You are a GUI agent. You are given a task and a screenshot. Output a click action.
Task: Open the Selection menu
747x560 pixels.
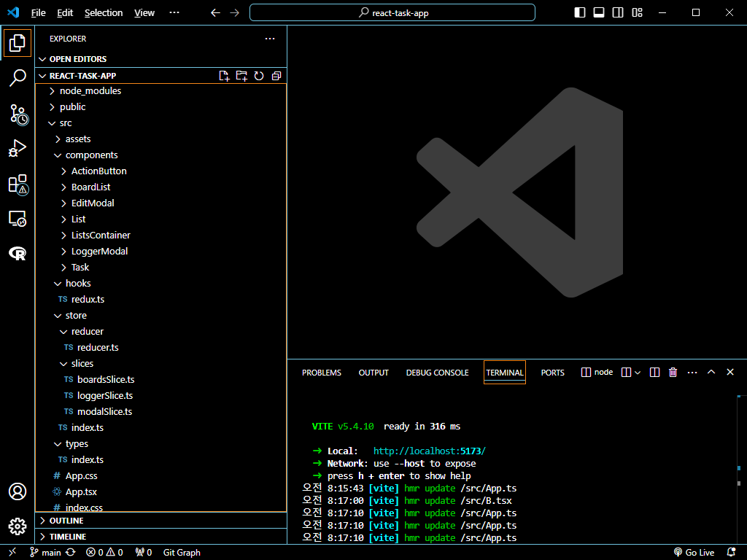point(104,13)
